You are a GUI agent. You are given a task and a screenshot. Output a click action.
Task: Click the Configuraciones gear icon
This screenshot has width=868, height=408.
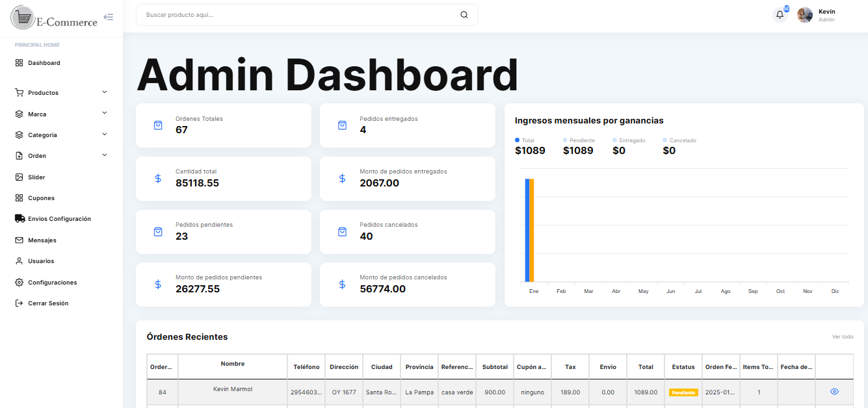(20, 283)
